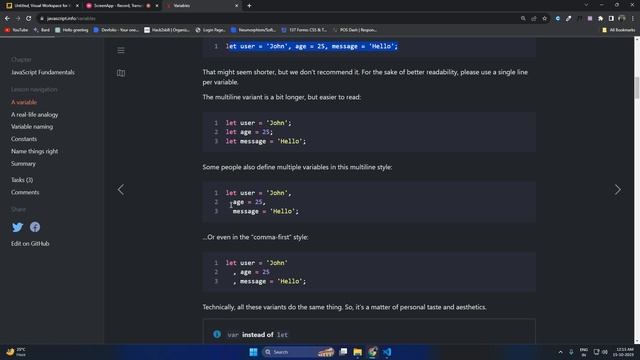Click the ENG language indicator in tray
Image resolution: width=640 pixels, height=360 pixels.
[x=584, y=352]
